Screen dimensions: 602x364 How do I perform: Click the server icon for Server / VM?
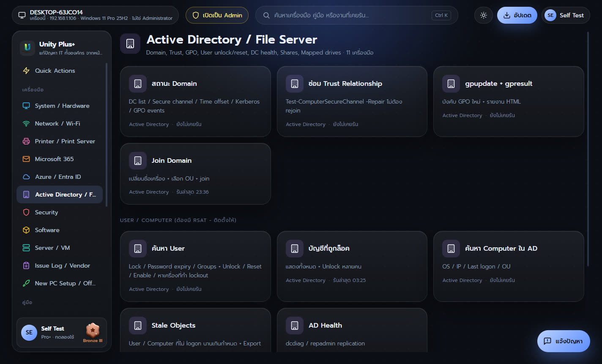[26, 248]
